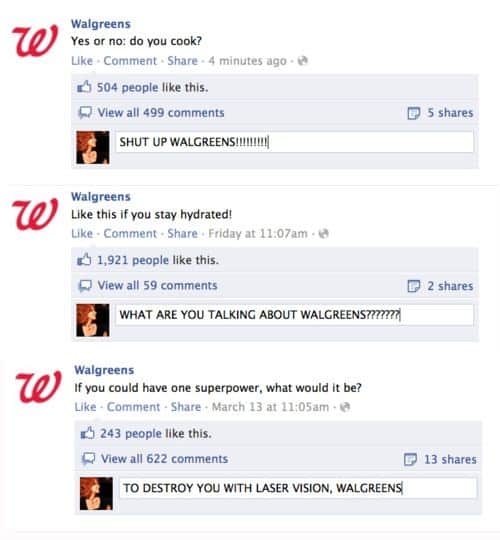Click the share icon beside 5 shares
Image resolution: width=500 pixels, height=540 pixels.
[414, 113]
